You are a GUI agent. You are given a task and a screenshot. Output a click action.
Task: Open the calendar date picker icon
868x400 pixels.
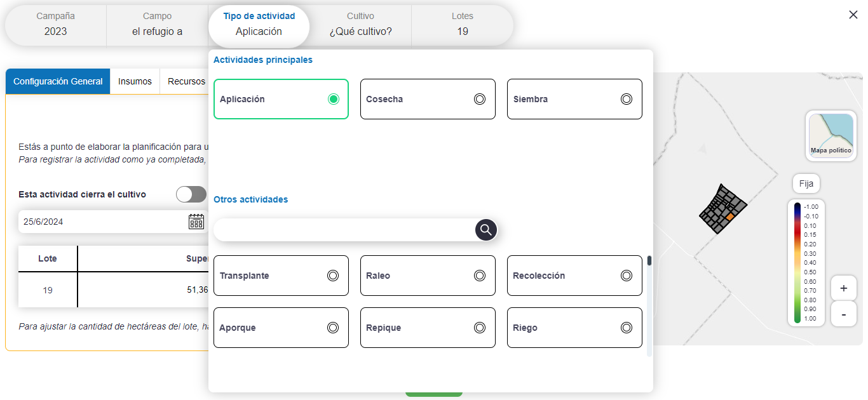[196, 222]
